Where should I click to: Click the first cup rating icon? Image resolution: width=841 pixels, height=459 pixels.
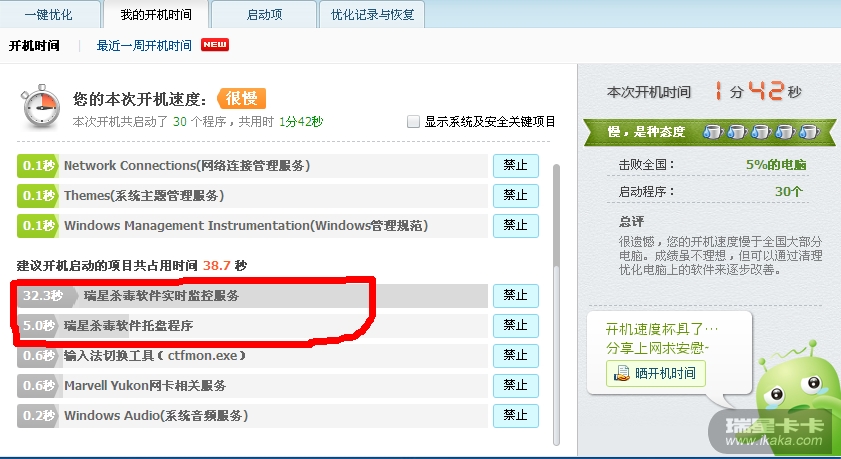pyautogui.click(x=712, y=131)
